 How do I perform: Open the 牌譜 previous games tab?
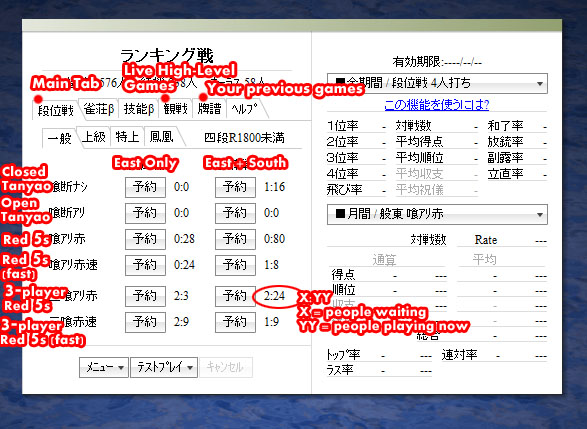[209, 109]
